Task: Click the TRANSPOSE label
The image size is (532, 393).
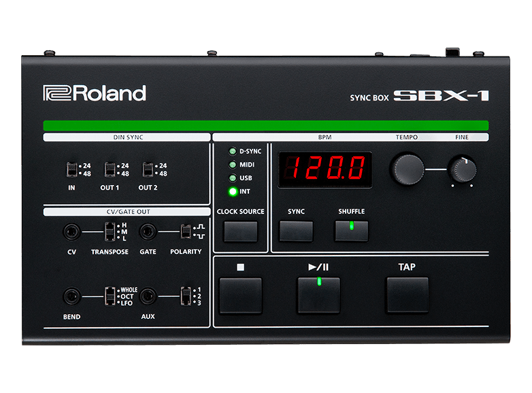Action: (110, 252)
